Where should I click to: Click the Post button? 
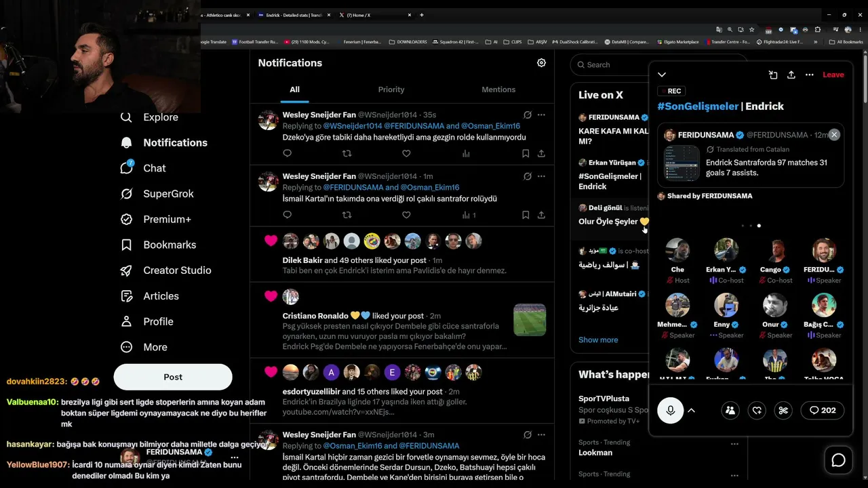point(173,377)
